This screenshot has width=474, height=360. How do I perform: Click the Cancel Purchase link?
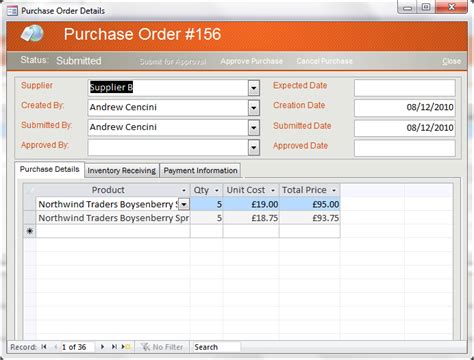tap(324, 61)
